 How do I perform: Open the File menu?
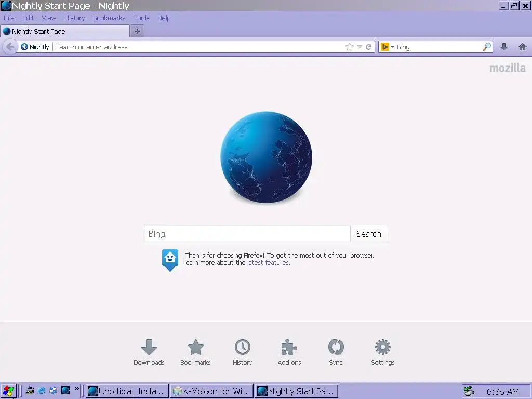pyautogui.click(x=9, y=18)
